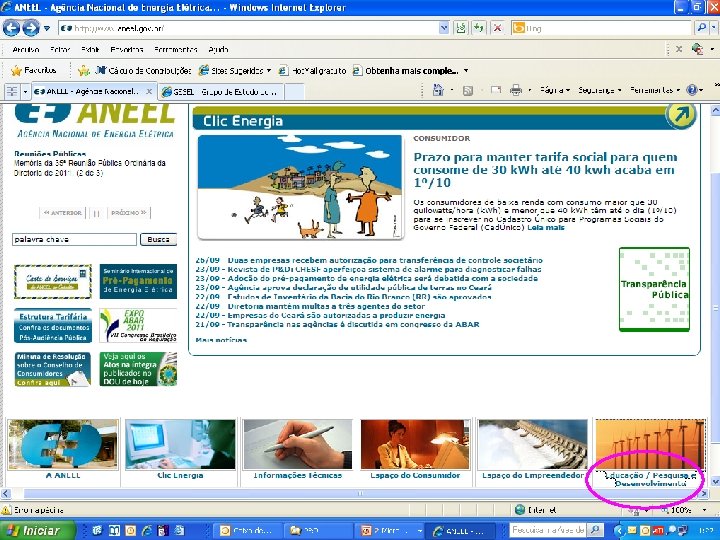Screen dimensions: 720x540
Task: Click the Home page icon in command bar
Action: click(438, 90)
